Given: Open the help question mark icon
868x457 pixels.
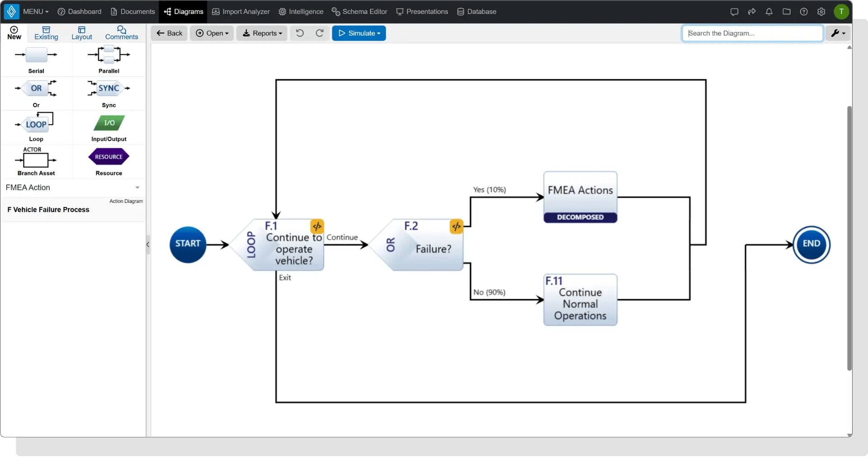Looking at the screenshot, I should pos(804,12).
